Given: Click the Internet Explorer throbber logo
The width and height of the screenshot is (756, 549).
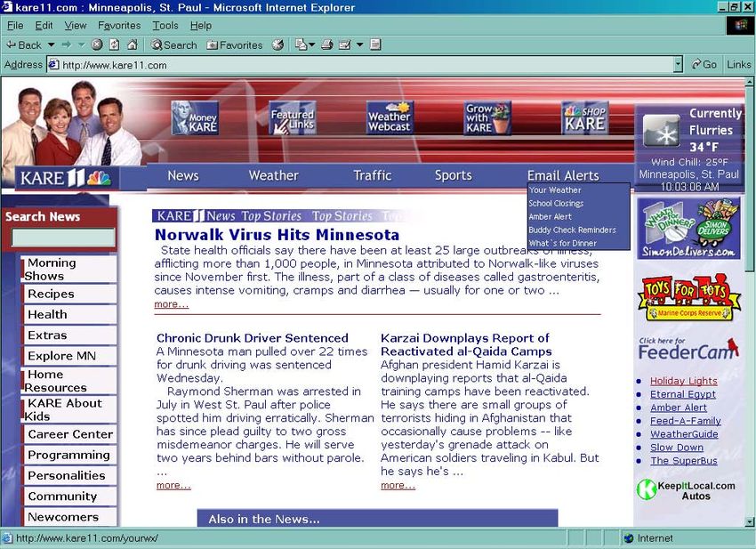Looking at the screenshot, I should point(741,25).
